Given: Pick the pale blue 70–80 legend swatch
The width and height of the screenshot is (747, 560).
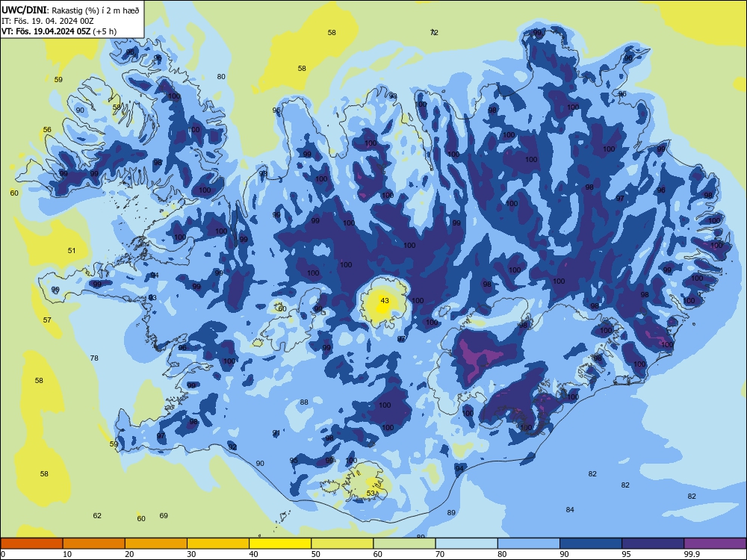Looking at the screenshot, I should click(x=467, y=544).
